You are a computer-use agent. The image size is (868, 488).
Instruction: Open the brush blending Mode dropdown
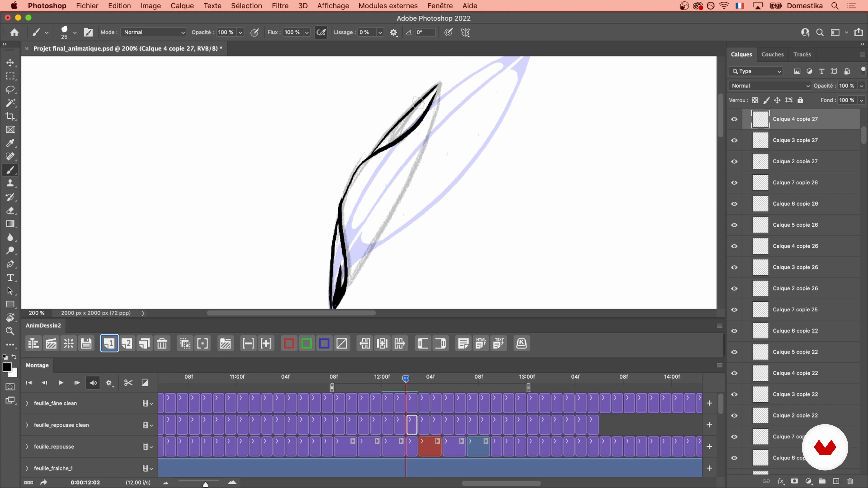click(154, 32)
